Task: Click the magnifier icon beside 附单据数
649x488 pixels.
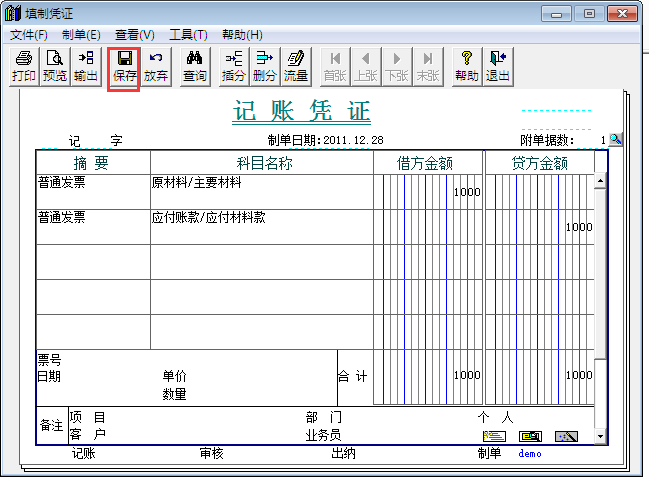Action: click(615, 140)
